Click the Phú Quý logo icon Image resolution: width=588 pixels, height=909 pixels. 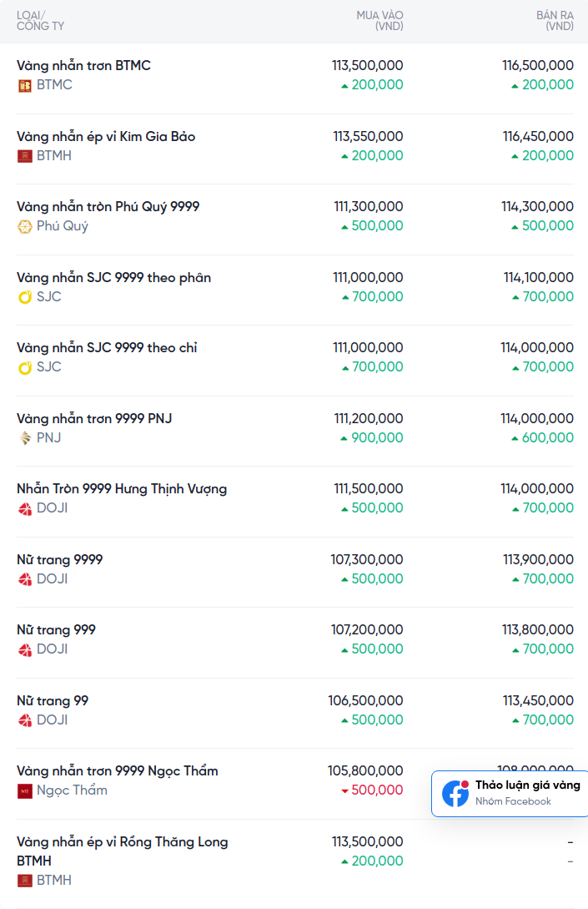[25, 226]
